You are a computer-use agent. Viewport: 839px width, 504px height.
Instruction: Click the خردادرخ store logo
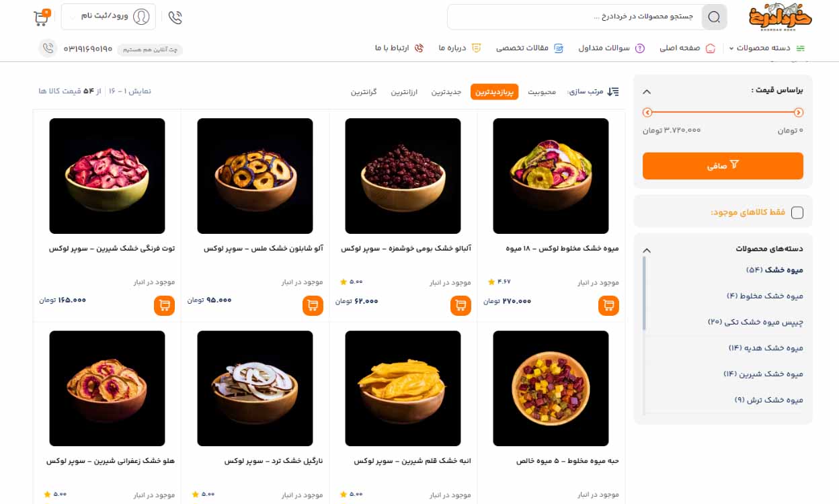780,18
